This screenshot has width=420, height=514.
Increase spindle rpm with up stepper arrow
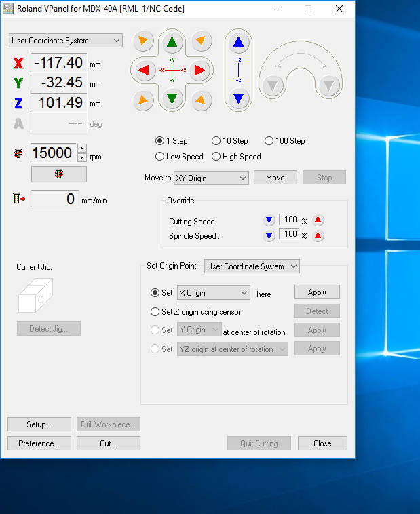click(82, 149)
